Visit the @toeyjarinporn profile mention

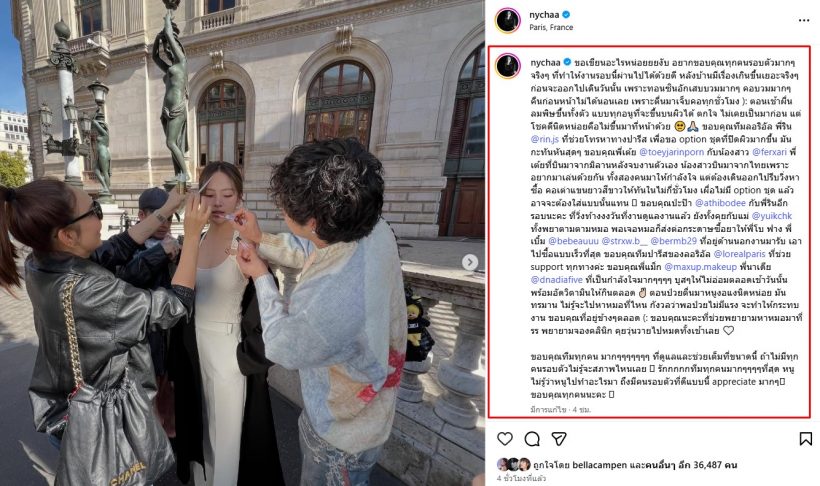pos(671,152)
